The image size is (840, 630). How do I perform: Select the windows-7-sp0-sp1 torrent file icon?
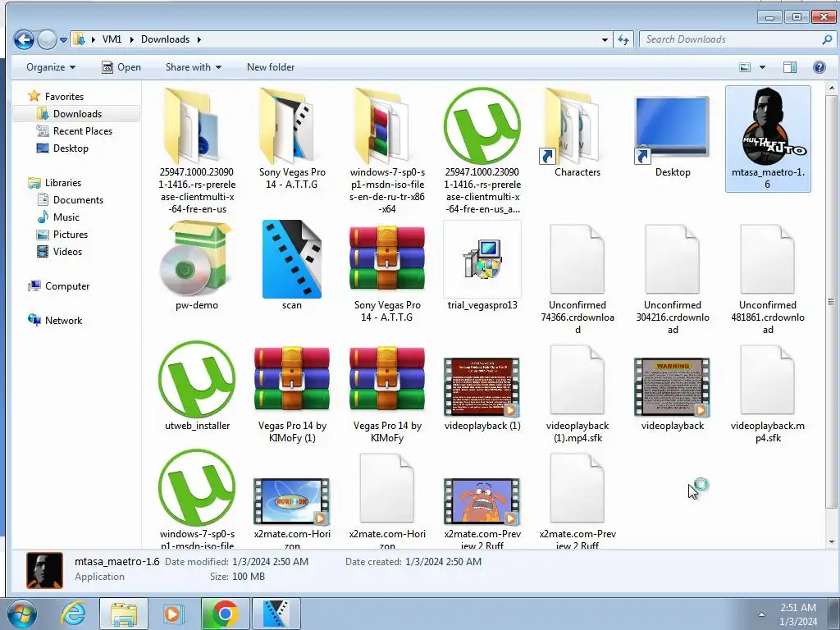197,488
